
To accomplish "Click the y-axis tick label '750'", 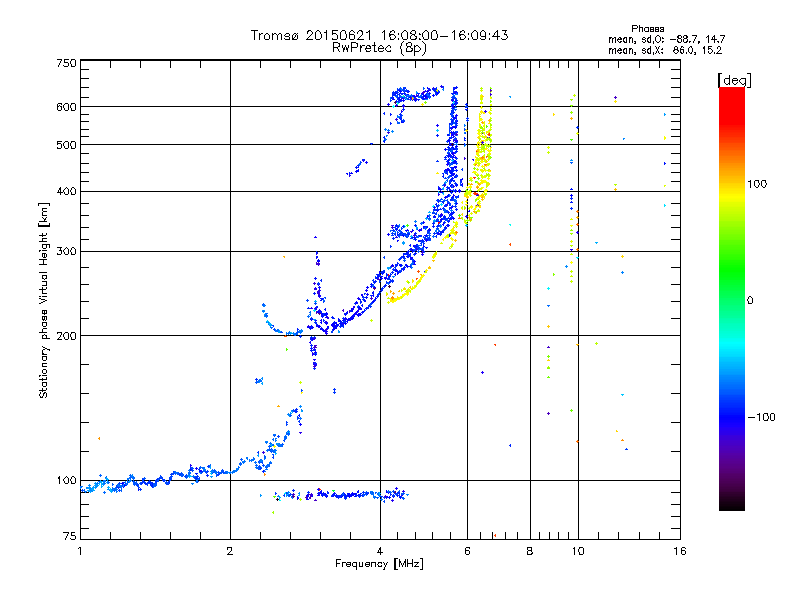I will point(66,63).
